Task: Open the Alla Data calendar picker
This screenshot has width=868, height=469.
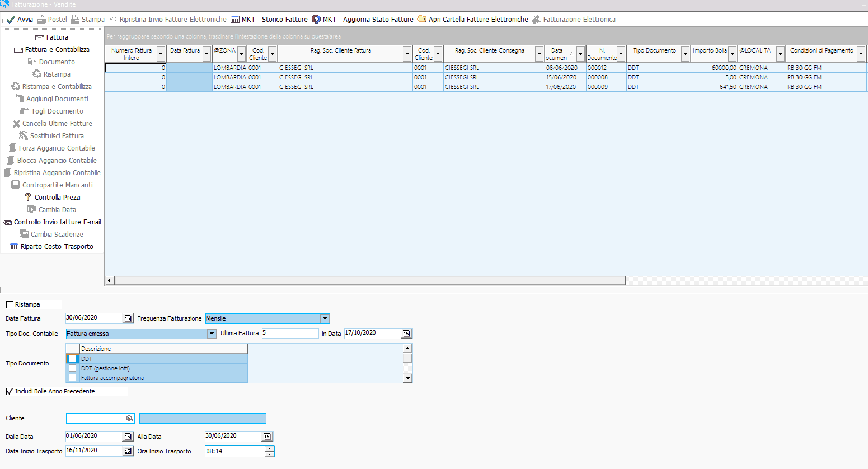Action: tap(268, 437)
